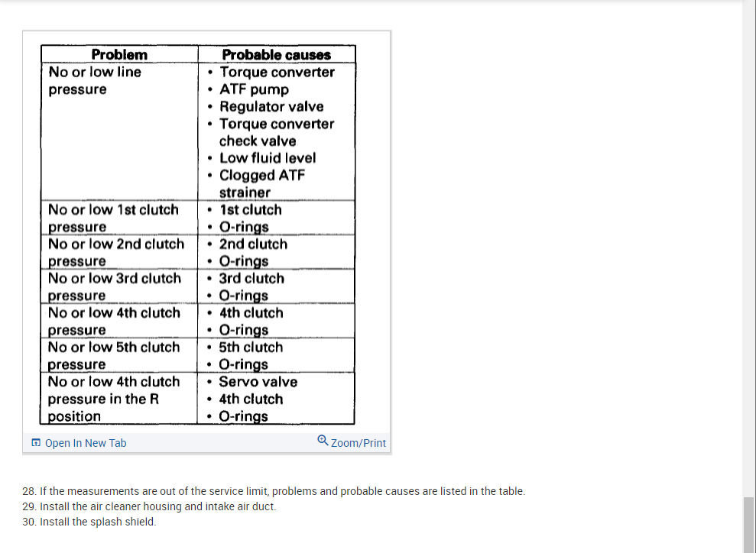Click the Probable causes column header
The height and width of the screenshot is (553, 756).
(276, 54)
